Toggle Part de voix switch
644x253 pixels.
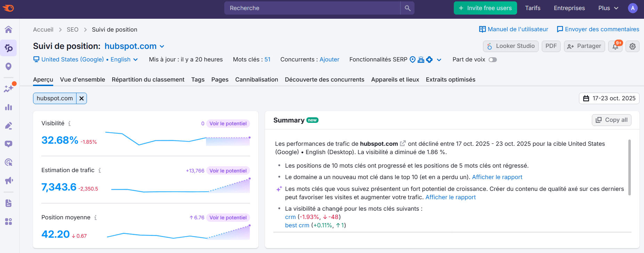(x=493, y=60)
